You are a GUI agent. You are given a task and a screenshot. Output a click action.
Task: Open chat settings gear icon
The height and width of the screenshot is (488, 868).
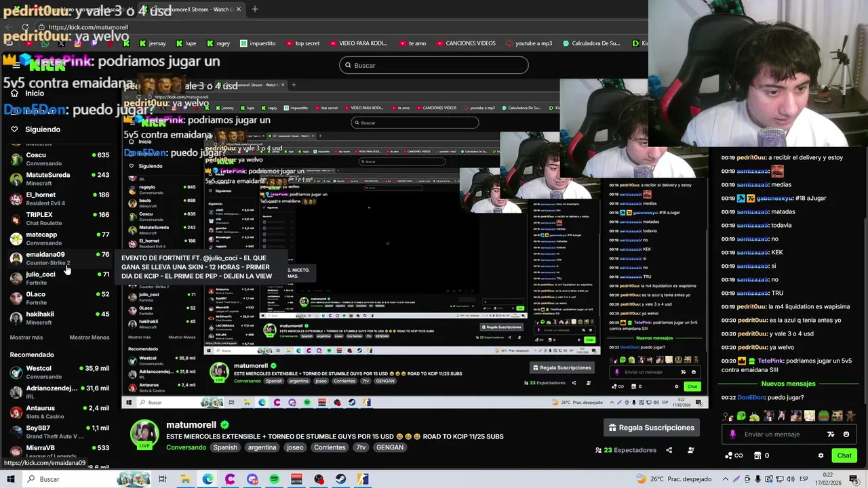pos(821,455)
